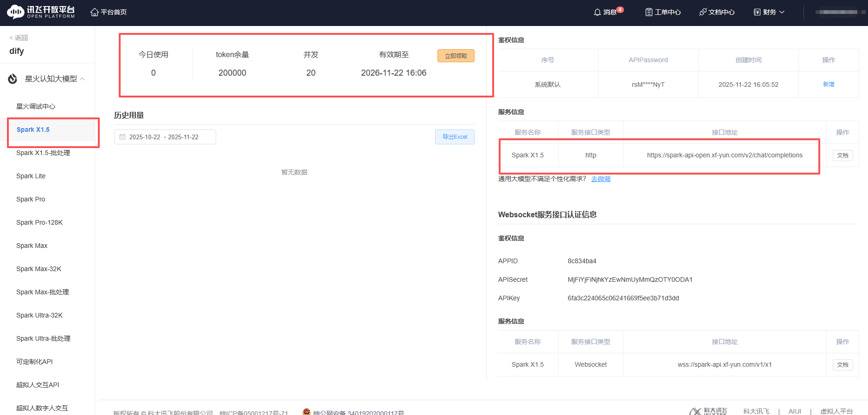The width and height of the screenshot is (868, 415).
Task: Open Spark X1.5-批处理 in sidebar
Action: [43, 153]
